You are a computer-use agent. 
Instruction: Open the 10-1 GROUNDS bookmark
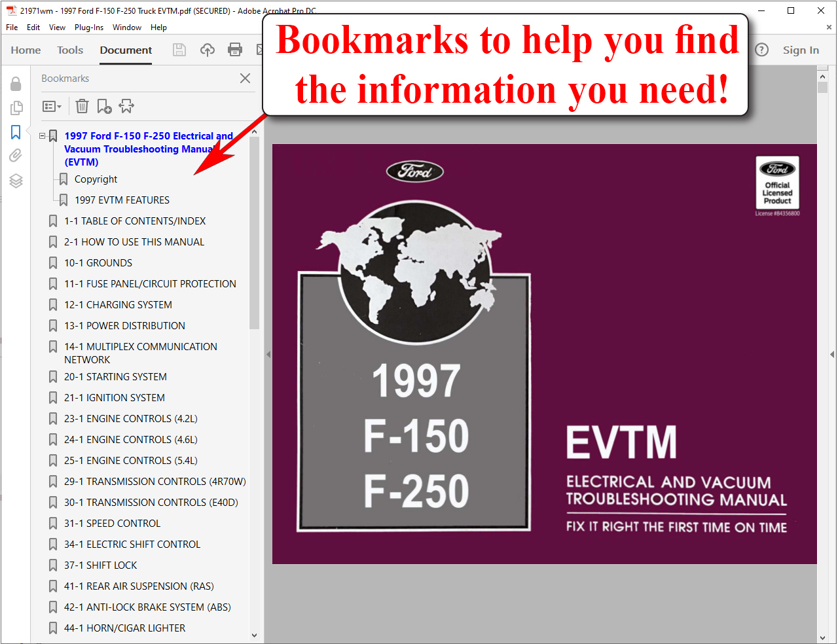98,263
